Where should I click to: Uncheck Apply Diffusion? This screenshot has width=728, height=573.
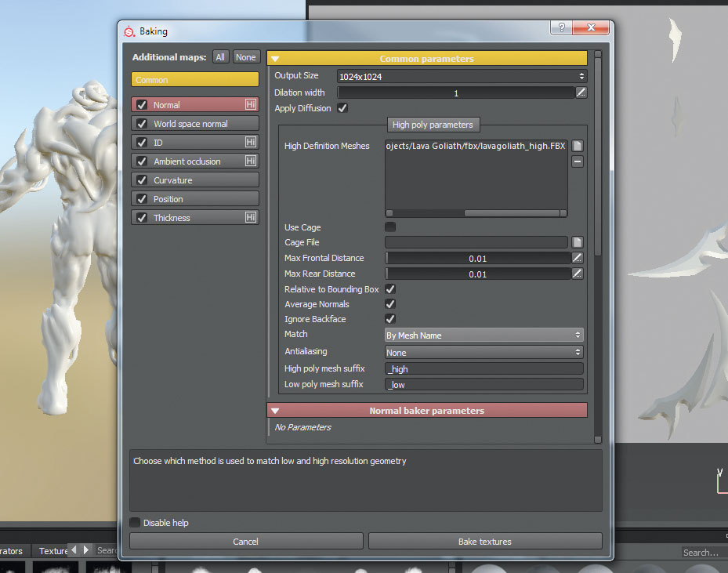(342, 108)
